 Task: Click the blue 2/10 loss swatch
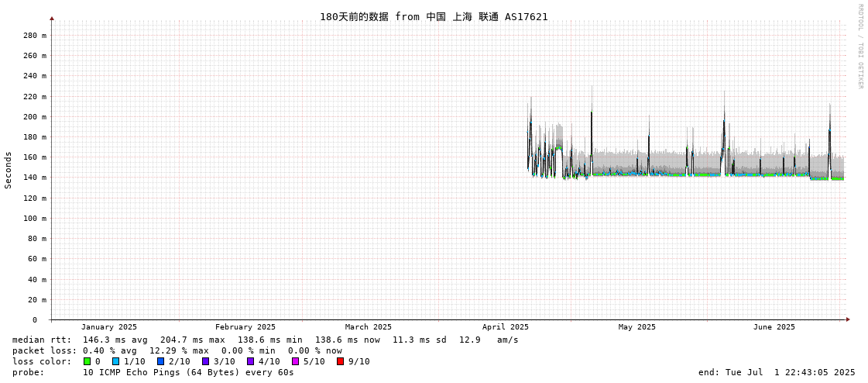(160, 361)
